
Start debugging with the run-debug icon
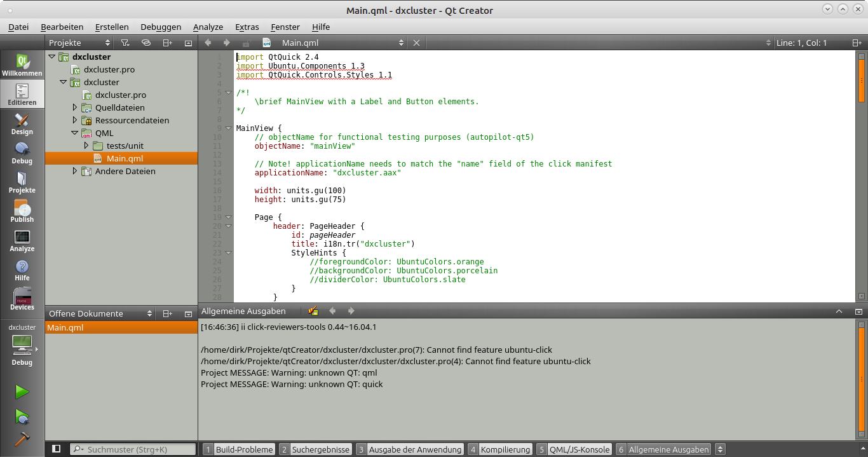(x=22, y=416)
